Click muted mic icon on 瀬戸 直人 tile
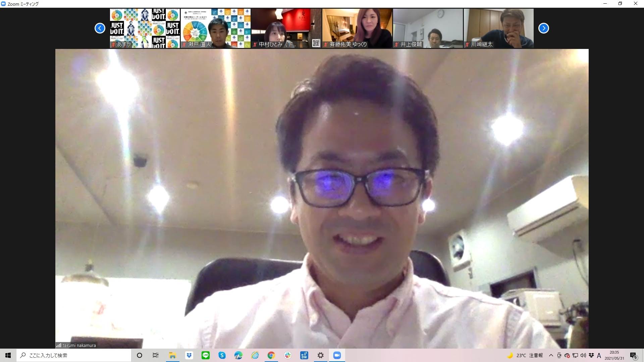644x362 pixels. pos(184,44)
